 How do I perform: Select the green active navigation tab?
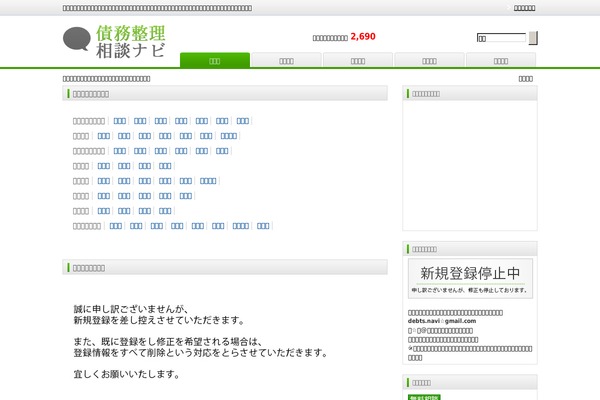coord(215,60)
